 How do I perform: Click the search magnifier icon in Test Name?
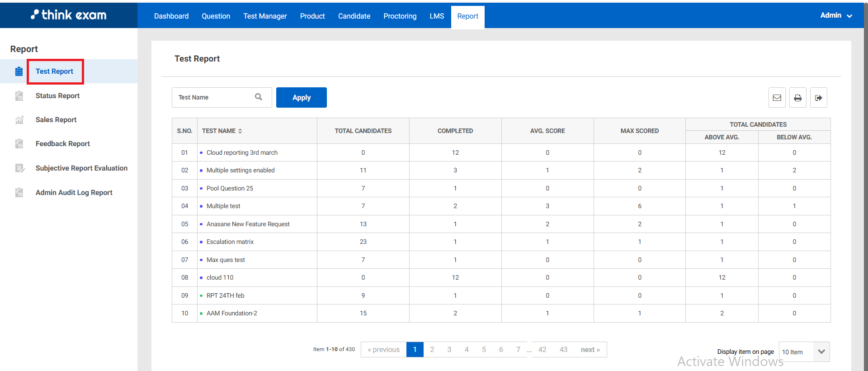click(259, 97)
